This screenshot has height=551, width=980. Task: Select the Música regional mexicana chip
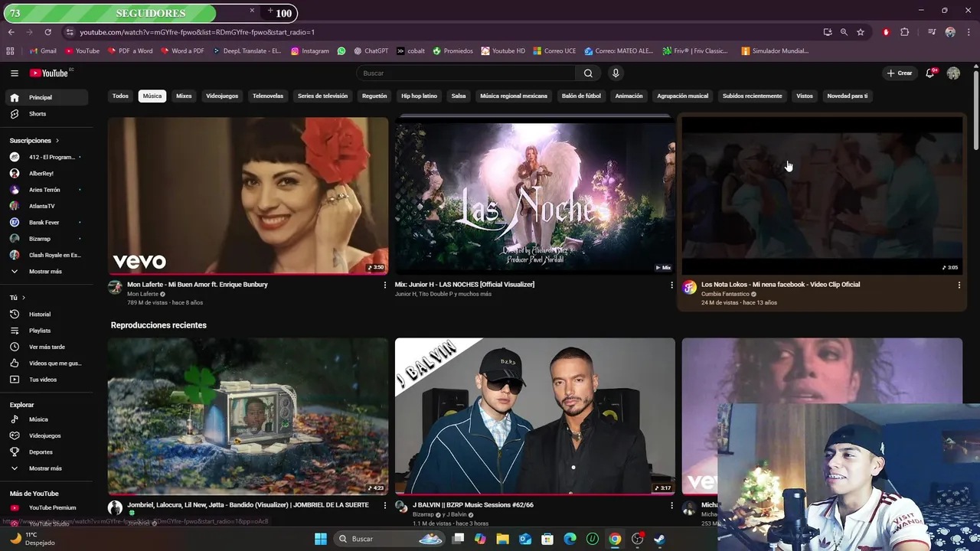tap(514, 96)
